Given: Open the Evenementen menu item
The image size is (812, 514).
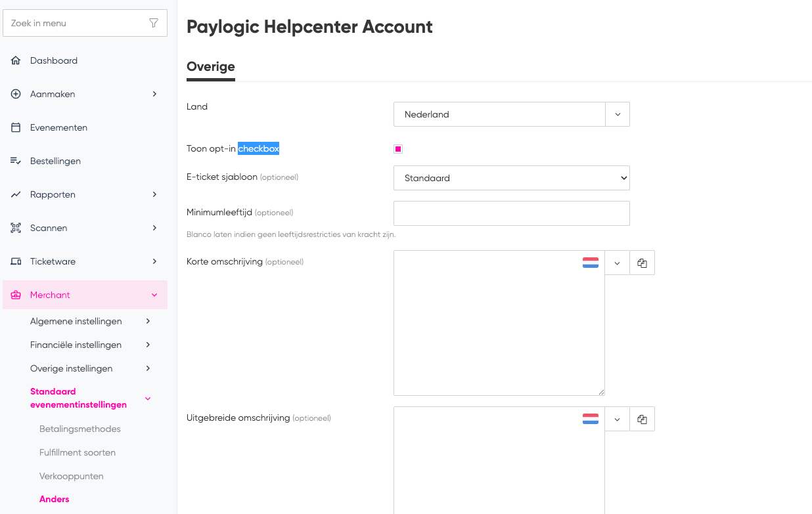Looking at the screenshot, I should pos(85,127).
